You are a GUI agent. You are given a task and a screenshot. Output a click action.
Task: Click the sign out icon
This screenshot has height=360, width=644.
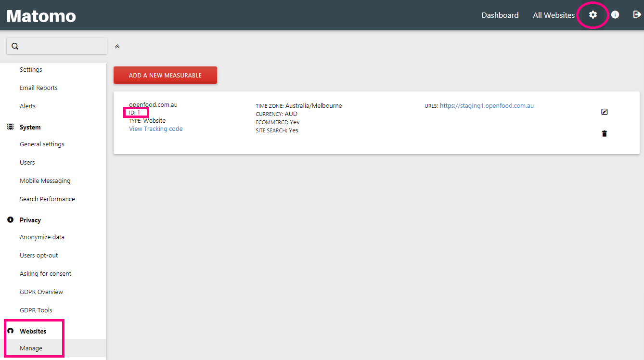[x=637, y=15]
